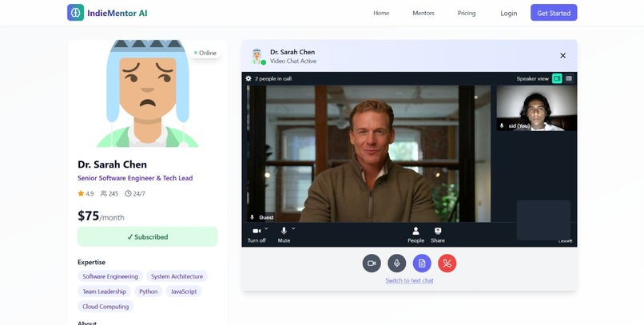The width and height of the screenshot is (644, 325).
Task: Open the call settings gear icon
Action: [x=248, y=78]
